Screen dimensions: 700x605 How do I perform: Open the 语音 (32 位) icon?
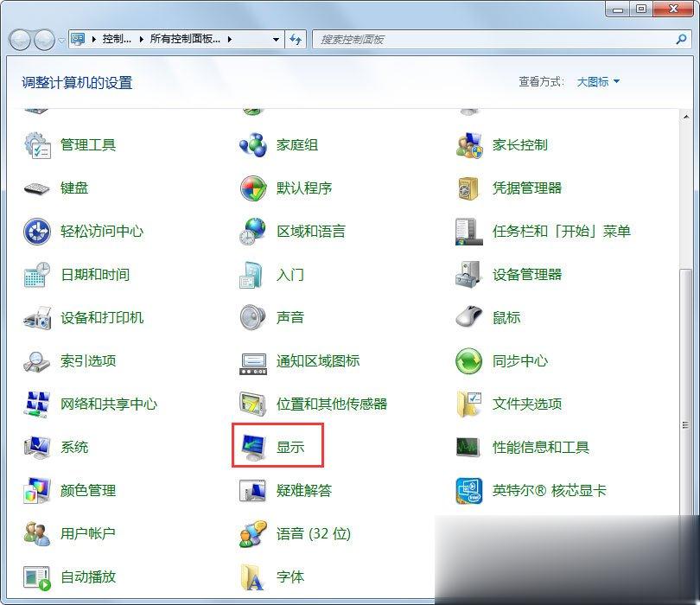click(x=253, y=533)
